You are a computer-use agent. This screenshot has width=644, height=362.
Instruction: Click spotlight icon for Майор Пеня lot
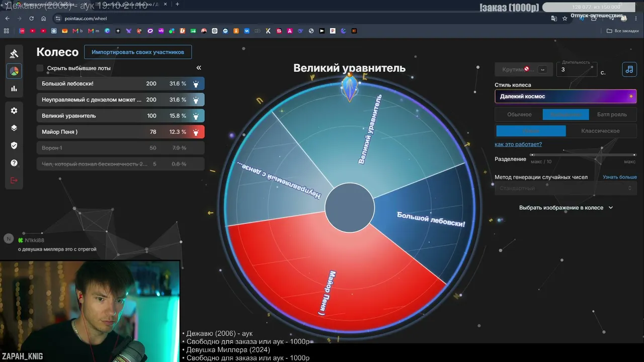[x=196, y=132]
